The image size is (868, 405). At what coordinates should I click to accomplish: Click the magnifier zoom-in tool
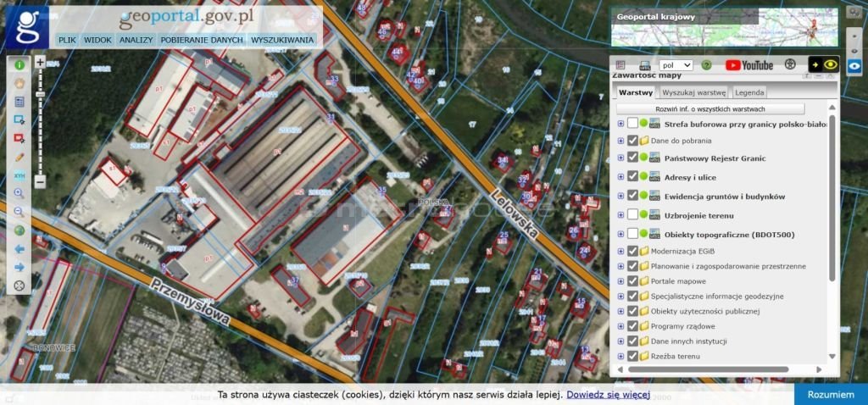(x=19, y=194)
